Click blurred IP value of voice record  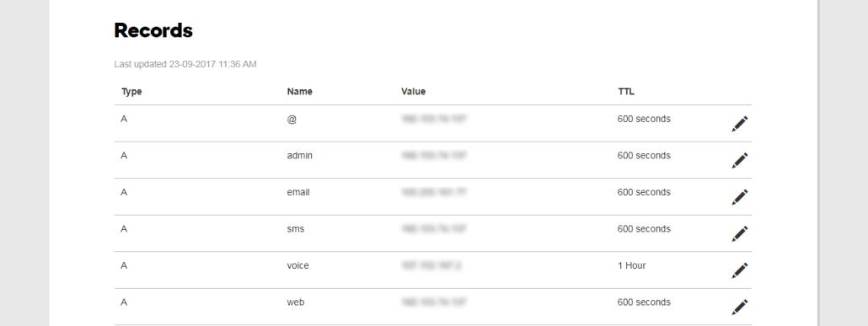coord(431,265)
